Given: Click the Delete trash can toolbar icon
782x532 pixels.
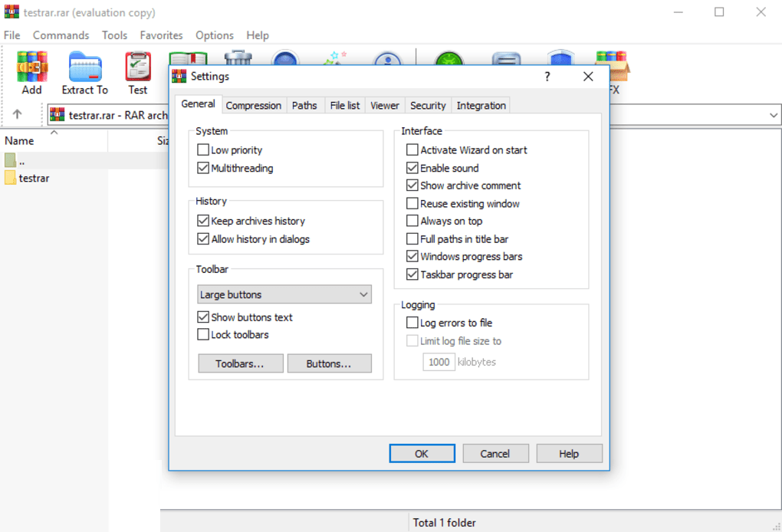Looking at the screenshot, I should point(238,57).
